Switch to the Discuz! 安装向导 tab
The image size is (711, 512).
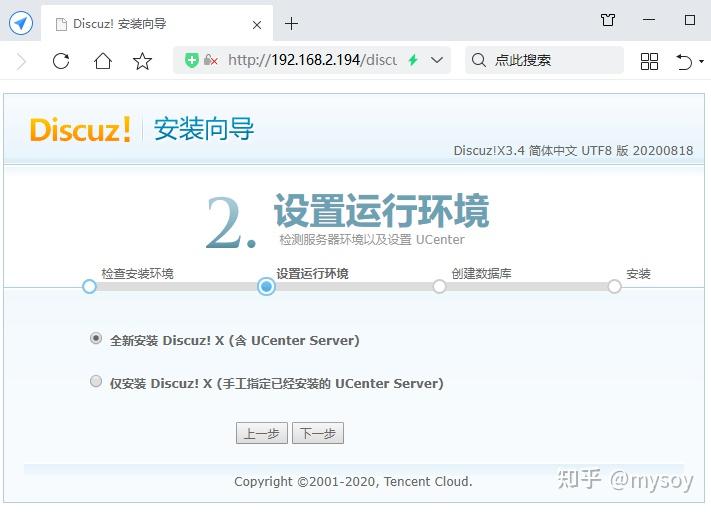tap(157, 24)
